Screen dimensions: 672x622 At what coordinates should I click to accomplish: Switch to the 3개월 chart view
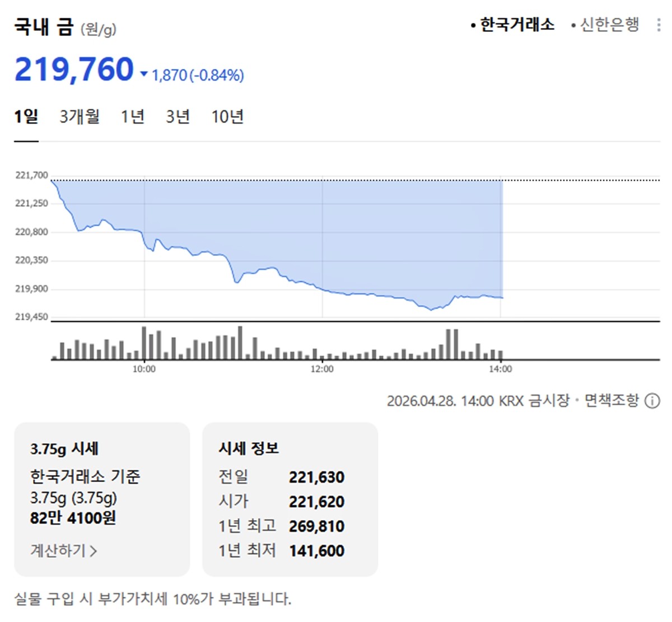tap(80, 116)
